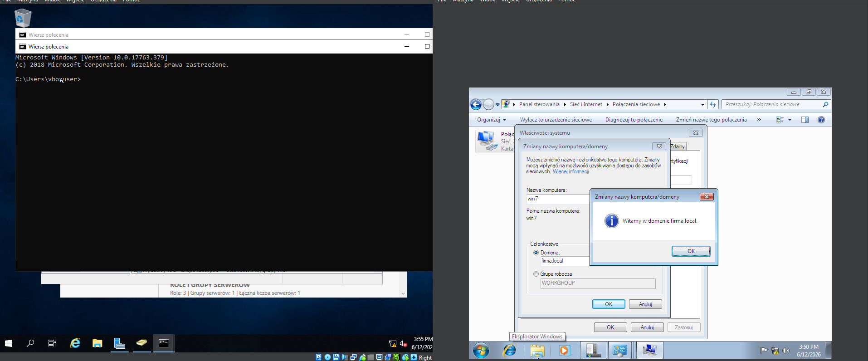Viewport: 868px width, 361px height.
Task: Click the Nazwa komputera field containing win7
Action: 558,199
